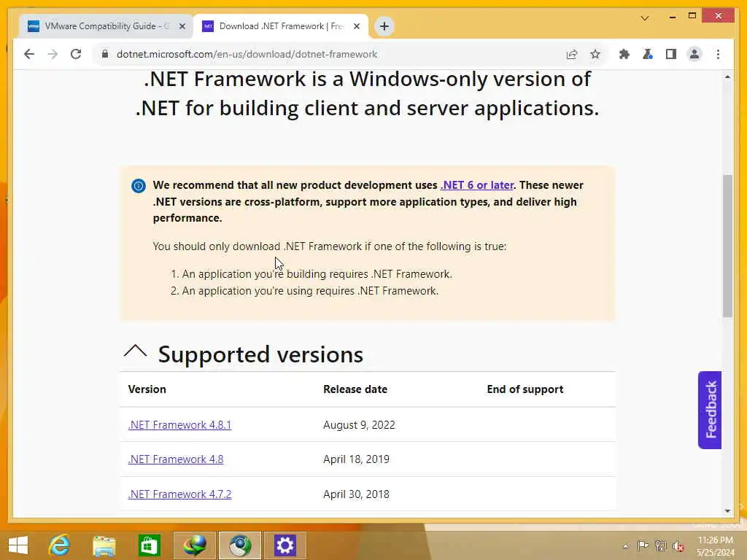This screenshot has height=560, width=747.
Task: View site security lock info
Action: click(105, 54)
